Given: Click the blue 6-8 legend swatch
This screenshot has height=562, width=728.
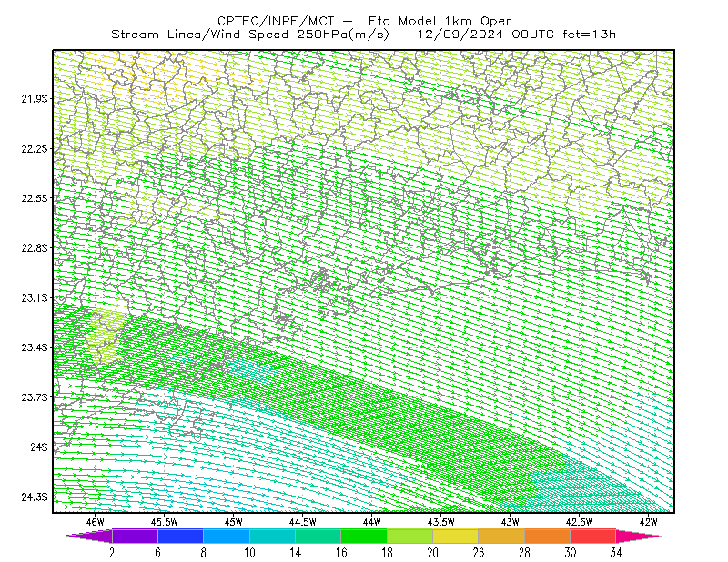Looking at the screenshot, I should pyautogui.click(x=180, y=536).
